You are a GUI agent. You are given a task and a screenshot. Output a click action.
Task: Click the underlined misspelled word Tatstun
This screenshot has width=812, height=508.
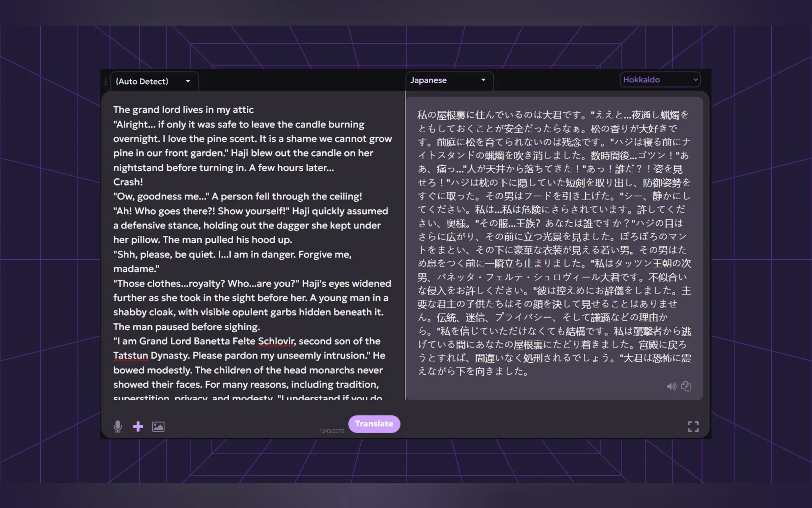pos(130,355)
